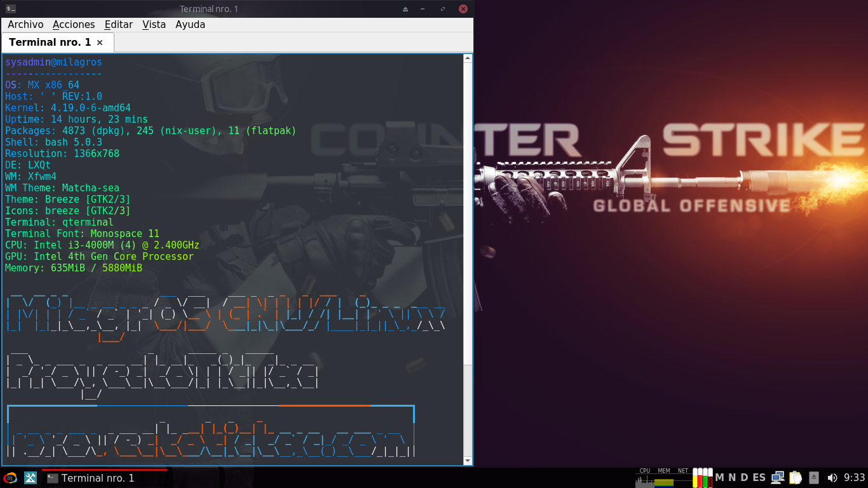868x488 pixels.
Task: Open the network connections tray icon
Action: coord(777,478)
